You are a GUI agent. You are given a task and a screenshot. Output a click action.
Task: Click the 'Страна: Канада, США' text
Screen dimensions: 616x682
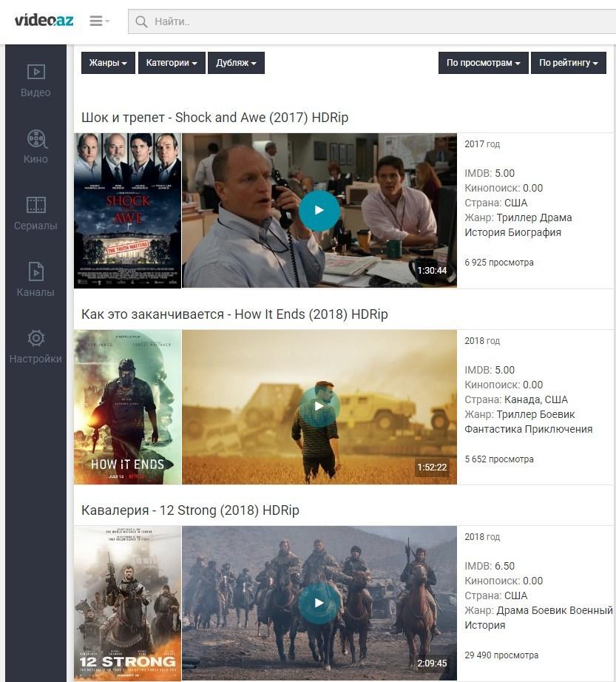click(x=516, y=399)
